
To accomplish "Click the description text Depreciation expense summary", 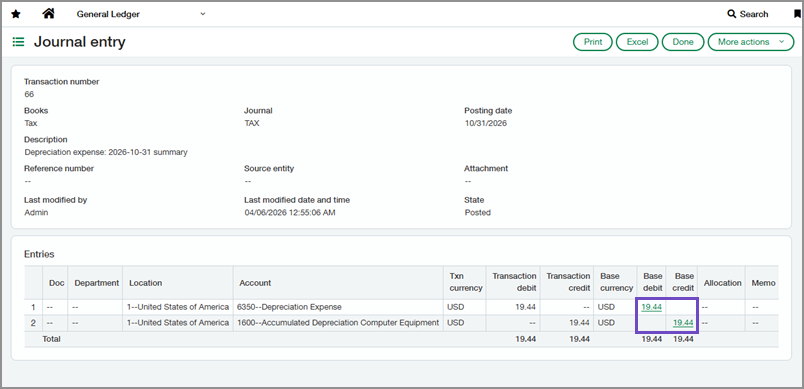I will [x=106, y=152].
